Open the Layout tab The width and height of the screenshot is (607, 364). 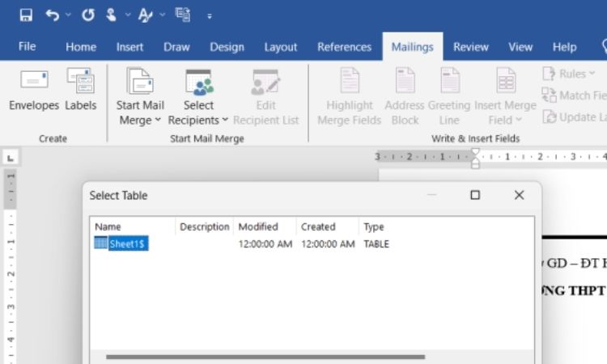click(281, 47)
